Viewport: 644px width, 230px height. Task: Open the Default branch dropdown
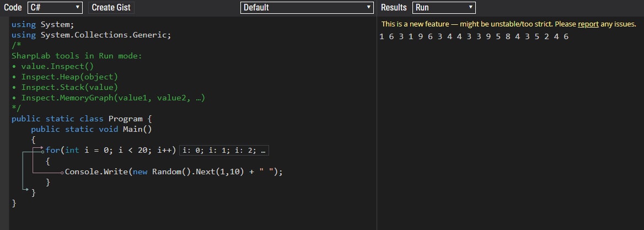[307, 7]
